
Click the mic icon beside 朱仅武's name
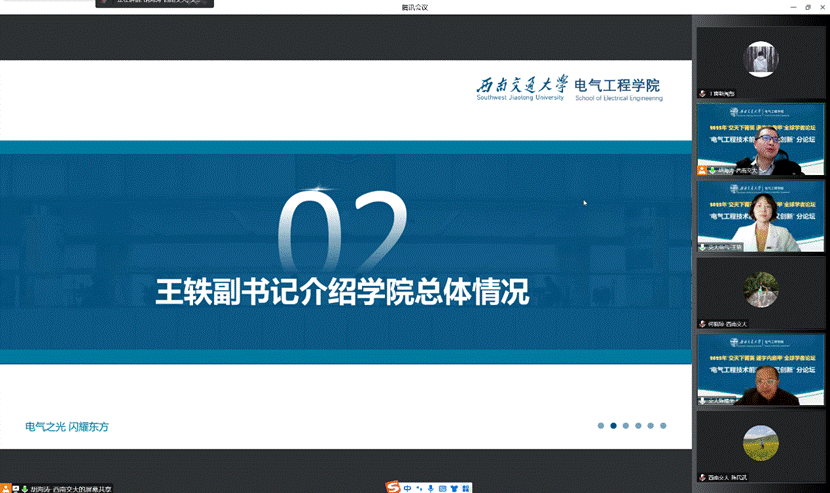(x=702, y=477)
